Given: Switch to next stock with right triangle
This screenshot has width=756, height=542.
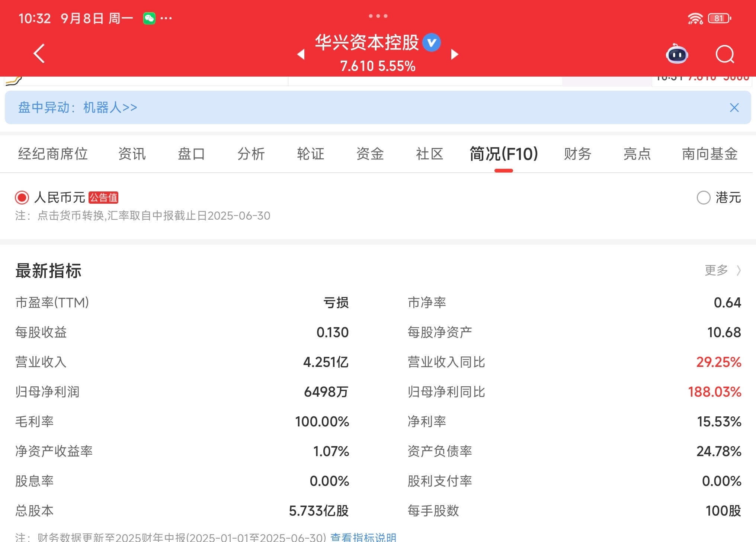Looking at the screenshot, I should [455, 54].
